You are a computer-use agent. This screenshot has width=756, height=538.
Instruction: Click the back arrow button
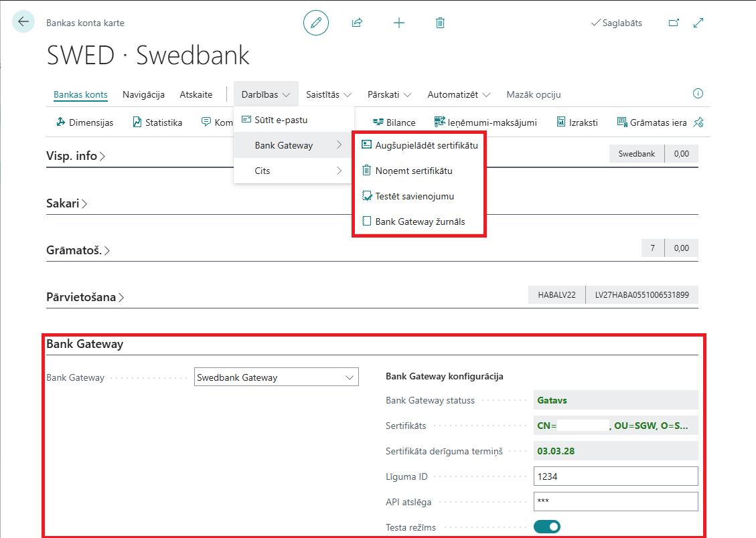[x=23, y=22]
